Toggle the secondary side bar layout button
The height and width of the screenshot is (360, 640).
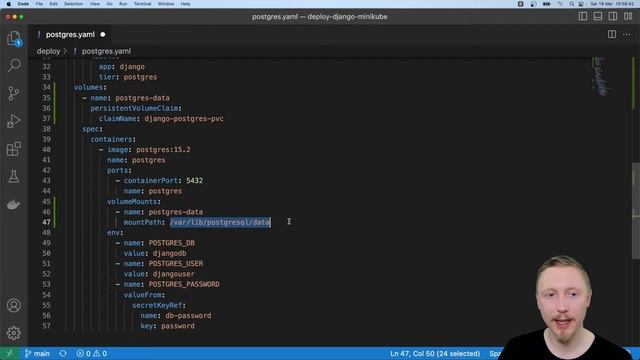[613, 16]
